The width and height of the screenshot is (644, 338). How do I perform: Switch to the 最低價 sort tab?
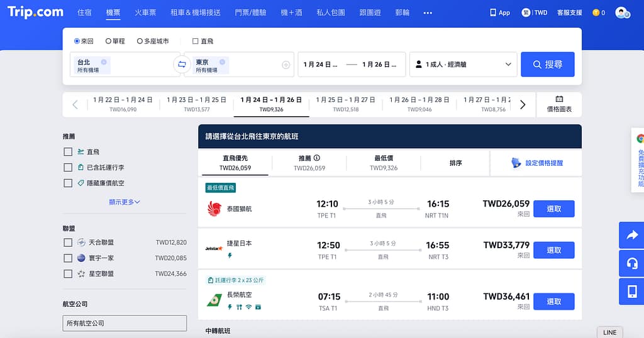[384, 163]
